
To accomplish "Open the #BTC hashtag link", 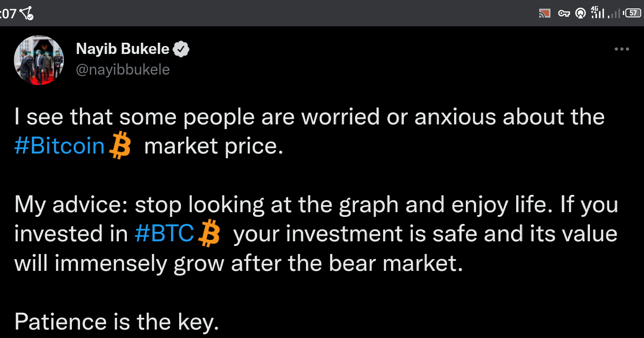I will 164,234.
